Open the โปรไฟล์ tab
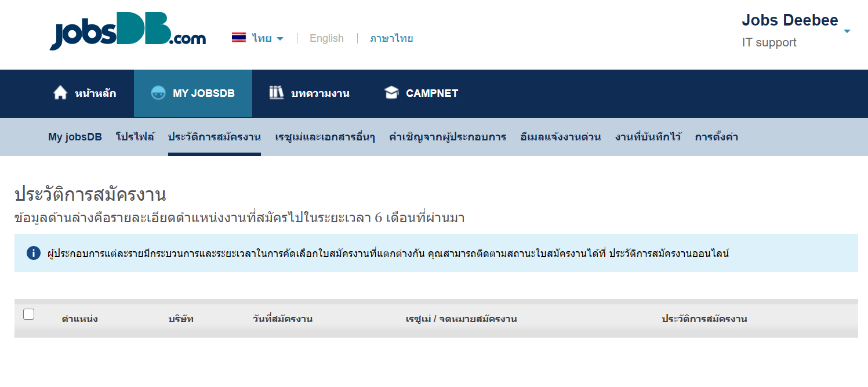The image size is (868, 387). tap(135, 136)
